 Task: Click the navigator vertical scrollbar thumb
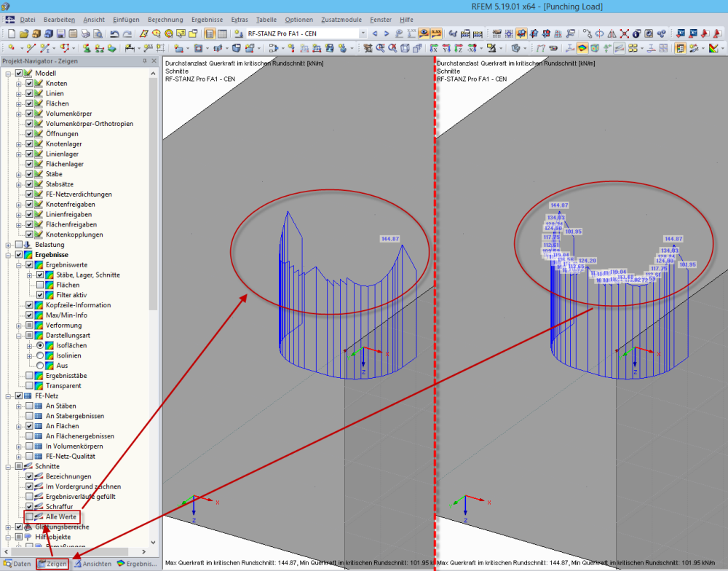tap(153, 194)
